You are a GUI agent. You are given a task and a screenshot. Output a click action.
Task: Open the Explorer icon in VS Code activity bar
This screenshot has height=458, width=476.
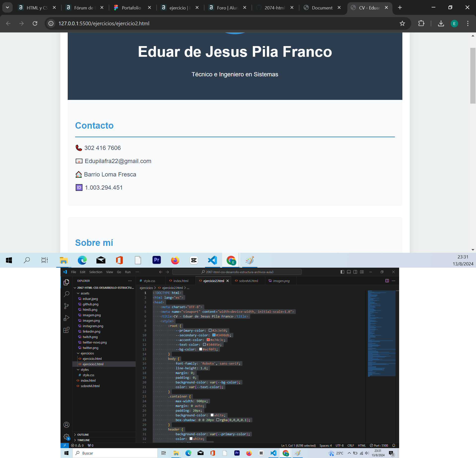[66, 282]
